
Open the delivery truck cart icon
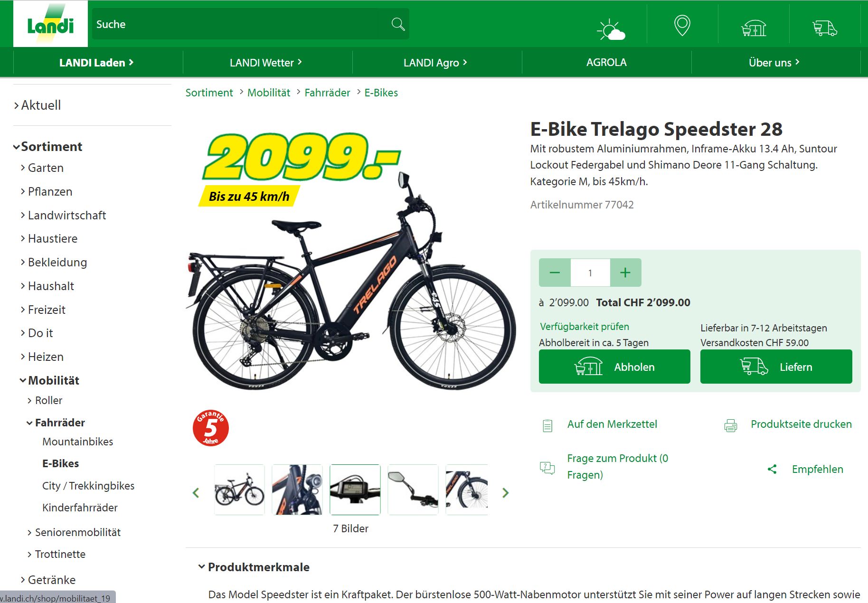point(825,28)
